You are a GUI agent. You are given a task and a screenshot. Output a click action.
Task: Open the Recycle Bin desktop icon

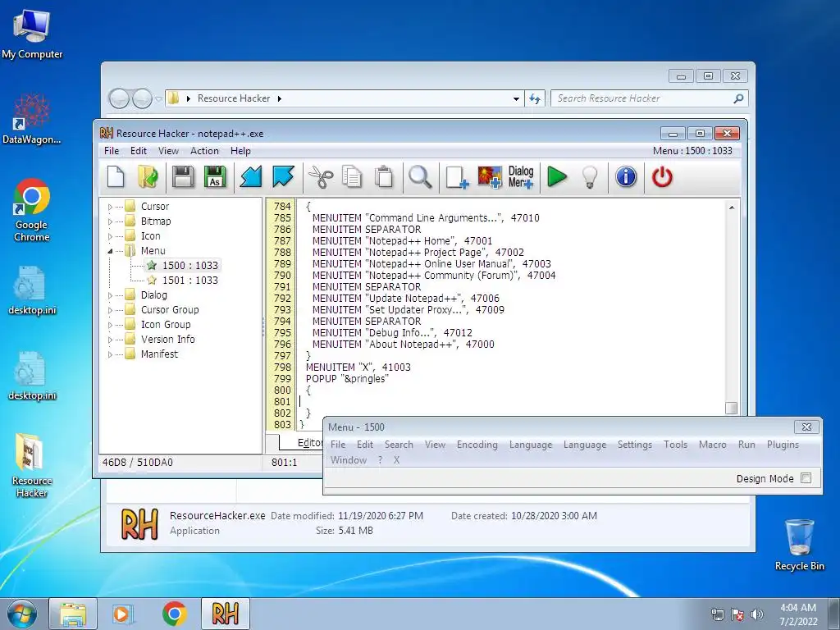click(799, 545)
